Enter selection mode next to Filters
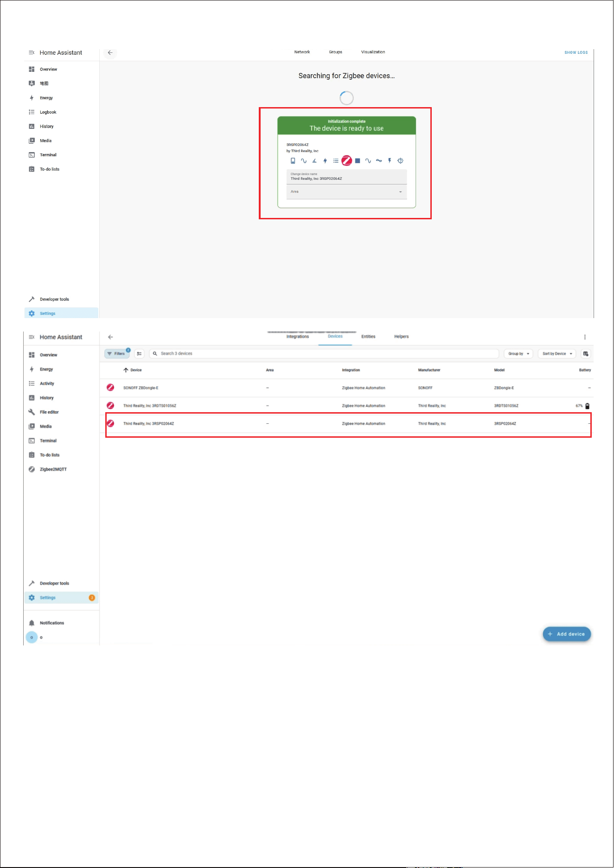Viewport: 614px width, 868px height. click(139, 354)
